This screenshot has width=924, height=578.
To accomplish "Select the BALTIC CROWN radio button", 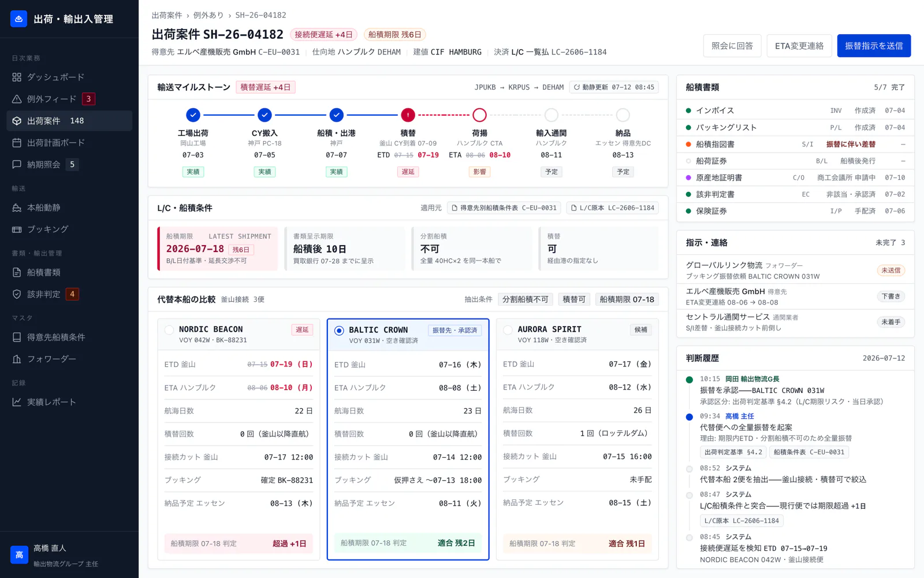I will pos(339,331).
